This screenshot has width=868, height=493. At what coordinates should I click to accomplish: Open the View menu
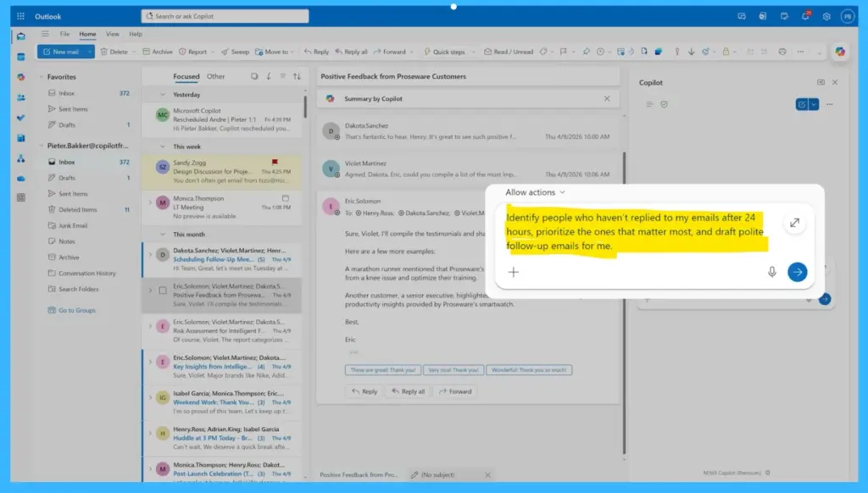point(111,34)
